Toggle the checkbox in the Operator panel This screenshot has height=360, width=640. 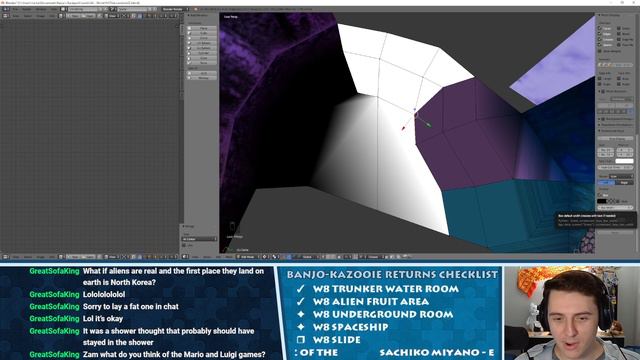coord(184,245)
